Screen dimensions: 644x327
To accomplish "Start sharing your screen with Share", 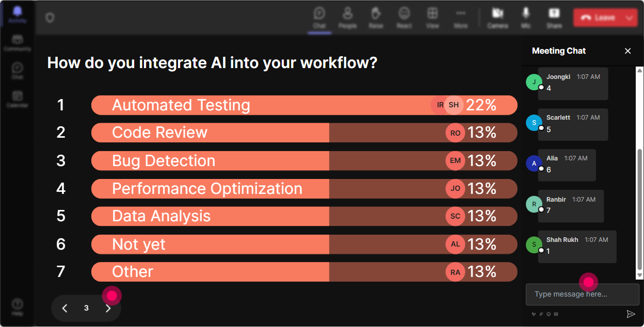I will point(554,17).
